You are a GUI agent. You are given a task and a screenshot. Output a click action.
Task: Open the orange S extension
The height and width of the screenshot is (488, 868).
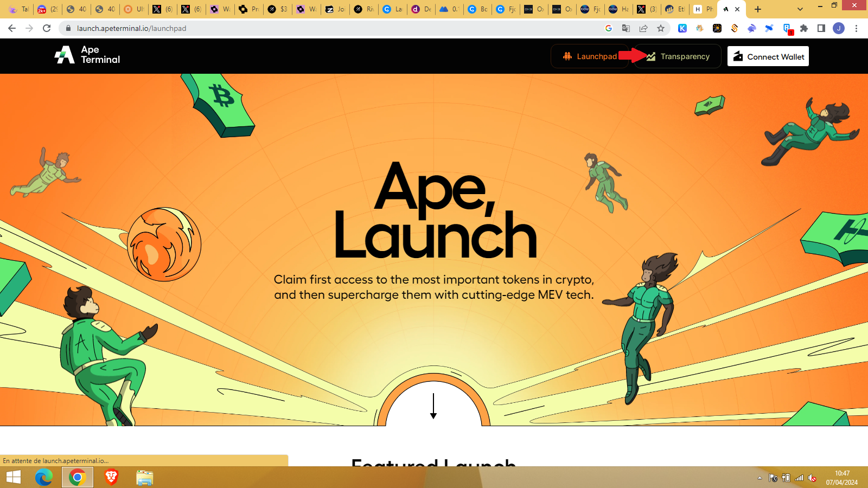tap(735, 28)
